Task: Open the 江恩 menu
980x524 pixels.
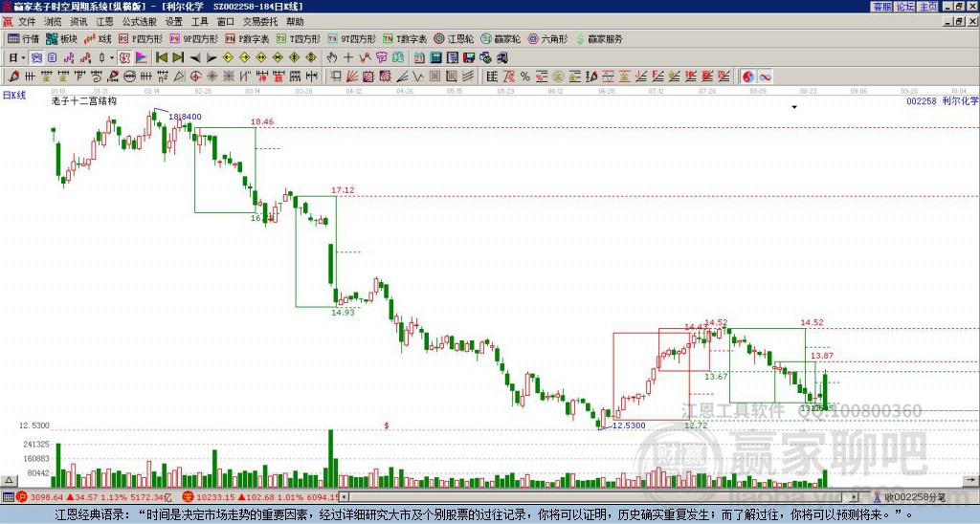Action: pos(104,22)
